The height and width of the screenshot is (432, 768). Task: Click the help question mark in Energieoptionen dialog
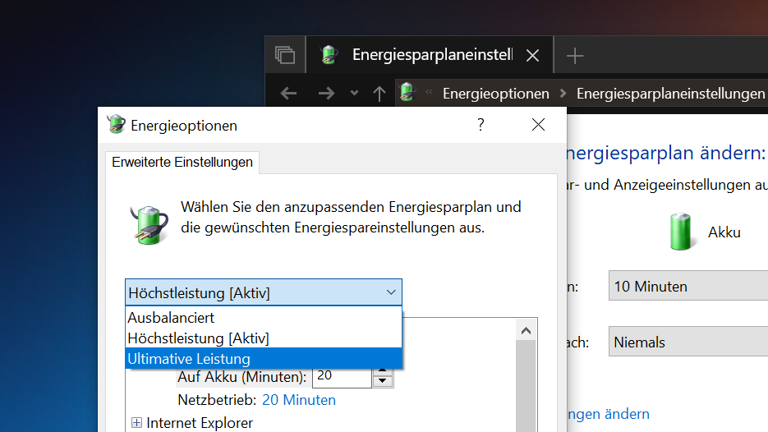(x=480, y=125)
